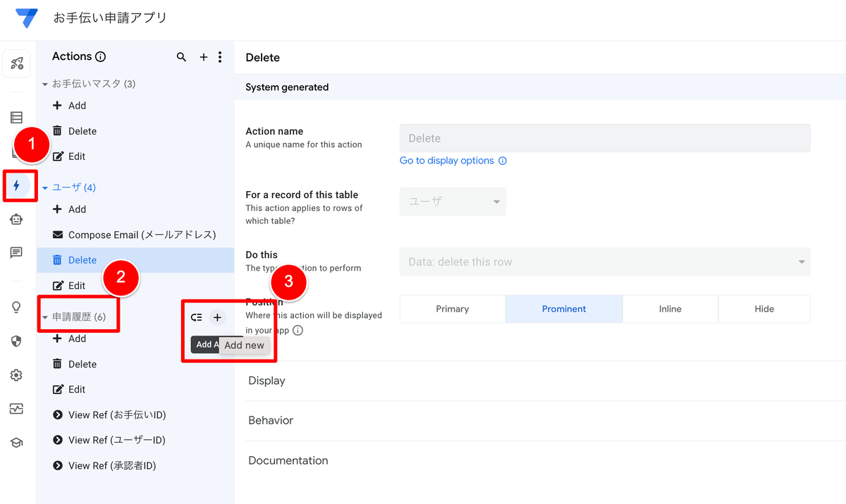Open the Automation bot sidebar icon
846x504 pixels.
click(16, 219)
